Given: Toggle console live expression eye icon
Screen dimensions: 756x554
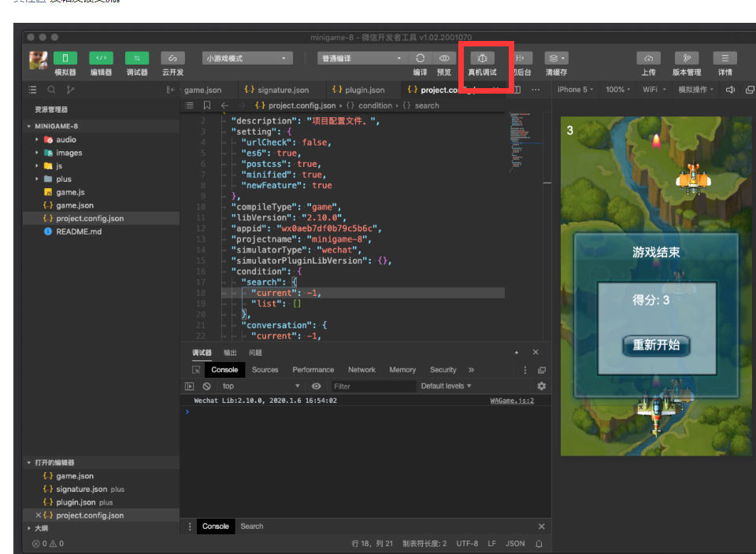Looking at the screenshot, I should click(317, 386).
